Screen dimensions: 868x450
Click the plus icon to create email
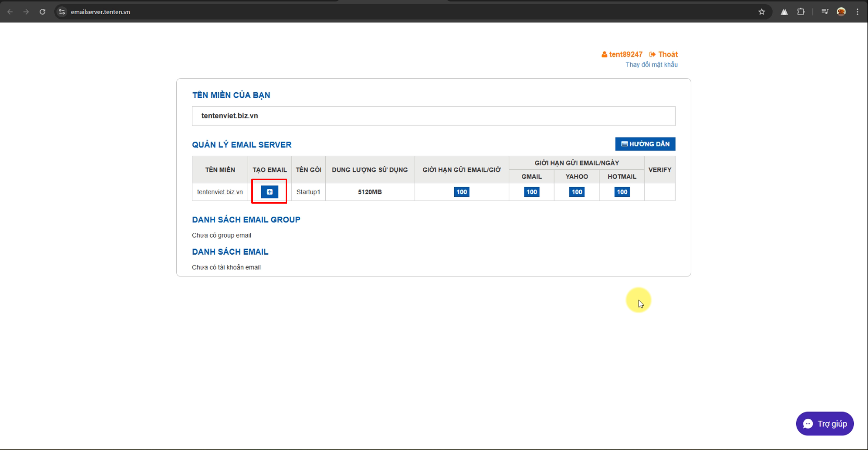[270, 192]
